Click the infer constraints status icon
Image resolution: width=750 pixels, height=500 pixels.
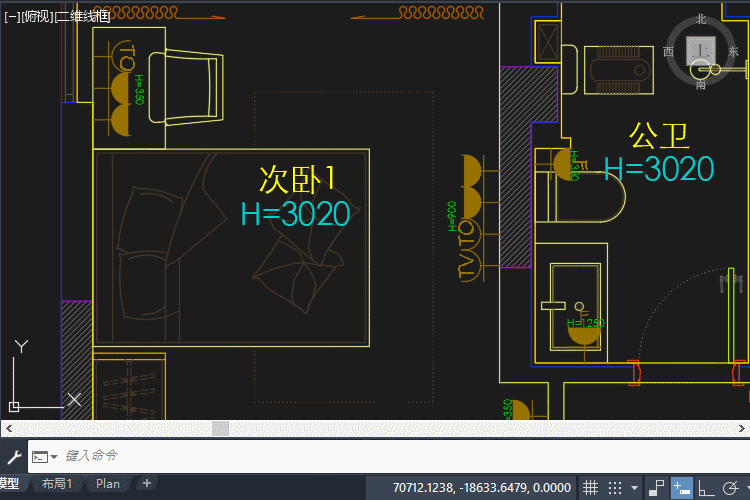[657, 488]
